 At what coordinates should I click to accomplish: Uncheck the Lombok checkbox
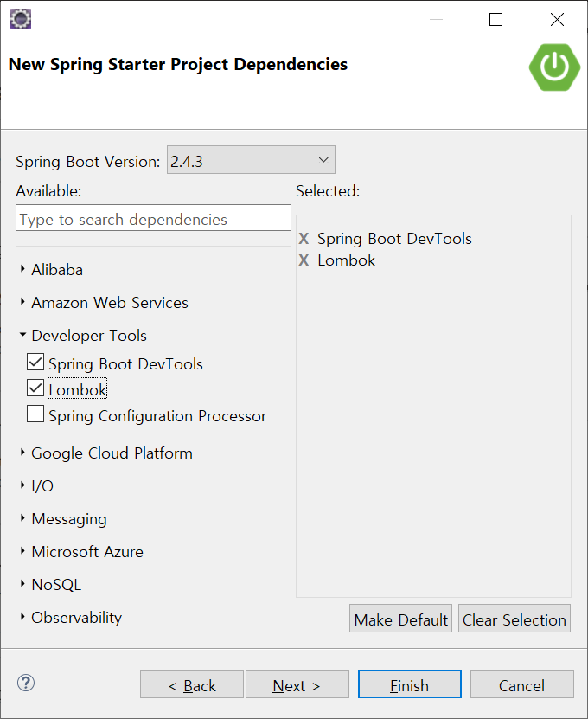click(35, 388)
